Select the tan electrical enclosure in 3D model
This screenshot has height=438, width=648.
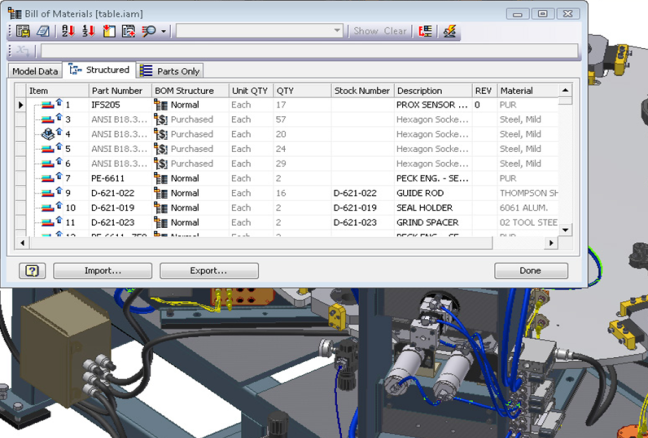coord(65,347)
